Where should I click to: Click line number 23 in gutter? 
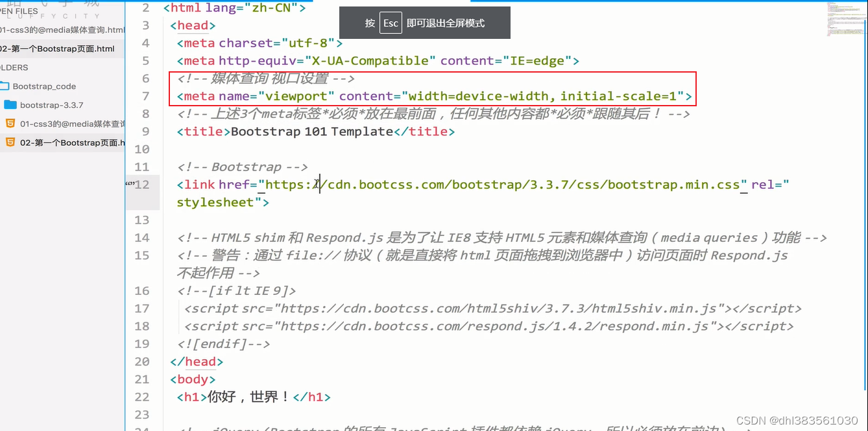click(x=142, y=415)
